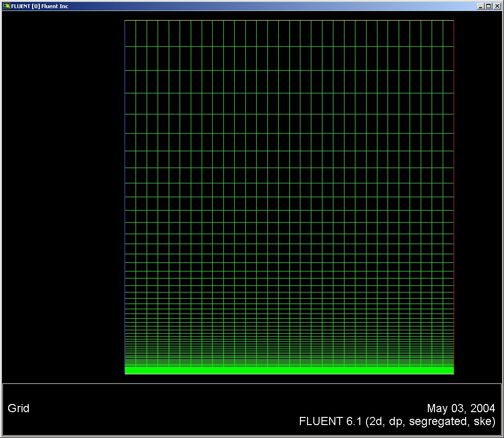Screen dimensions: 504x438
Task: Maximize the FLUENT graphics window
Action: [x=488, y=6]
